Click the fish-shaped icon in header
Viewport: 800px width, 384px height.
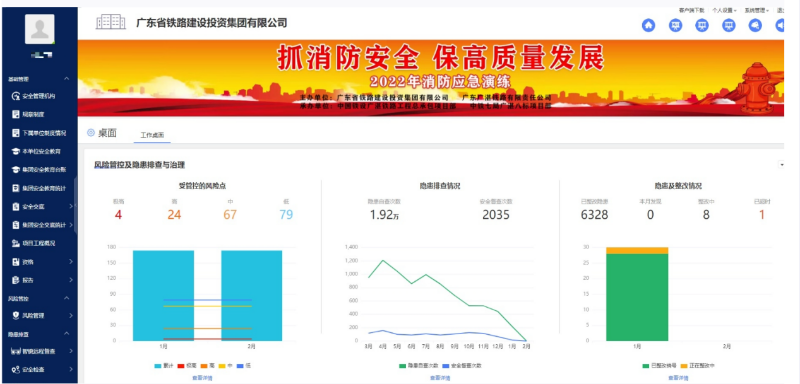click(x=755, y=25)
